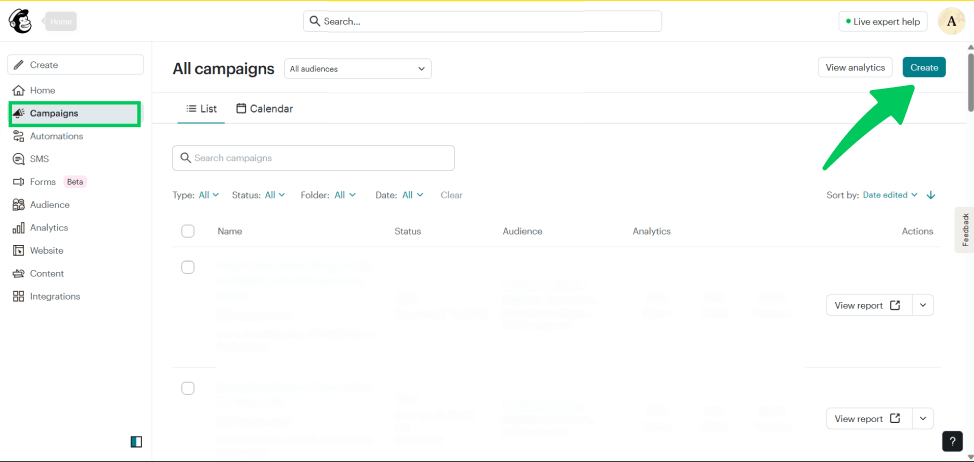Viewport: 974px width, 462px height.
Task: Open the account avatar menu
Action: pos(951,21)
